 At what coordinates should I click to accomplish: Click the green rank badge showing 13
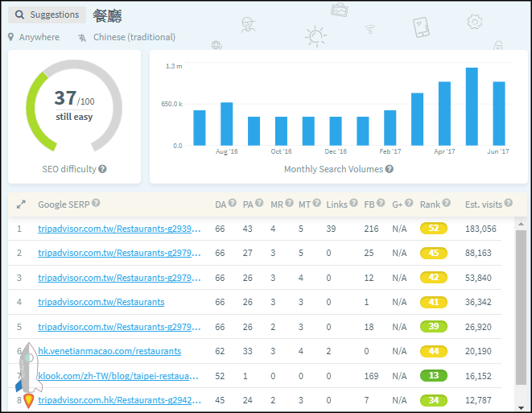[433, 376]
